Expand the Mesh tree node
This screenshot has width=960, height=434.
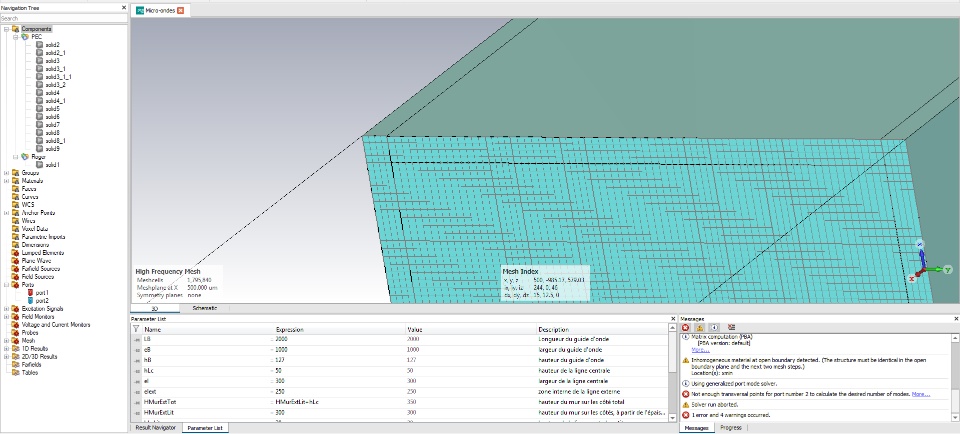pyautogui.click(x=6, y=340)
